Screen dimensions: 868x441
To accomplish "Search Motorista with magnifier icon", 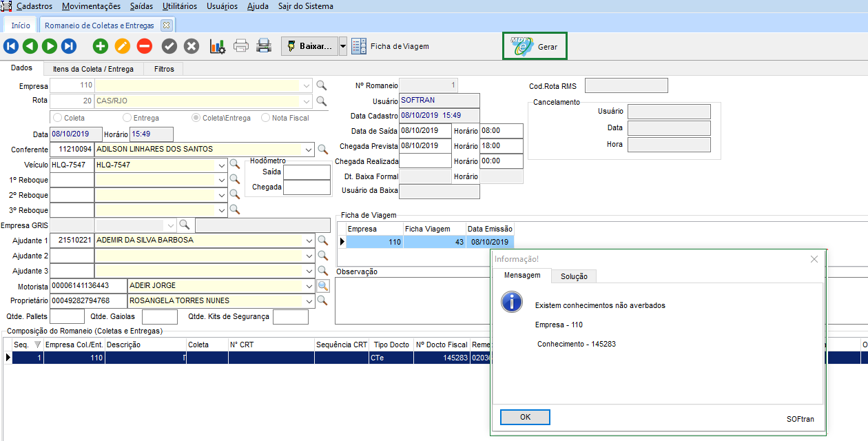I will coord(322,286).
